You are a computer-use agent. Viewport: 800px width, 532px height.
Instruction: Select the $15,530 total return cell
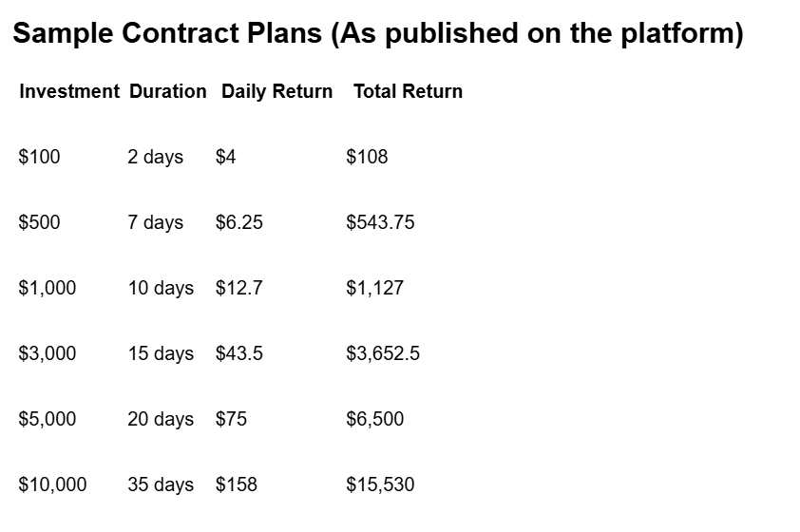pyautogui.click(x=380, y=485)
